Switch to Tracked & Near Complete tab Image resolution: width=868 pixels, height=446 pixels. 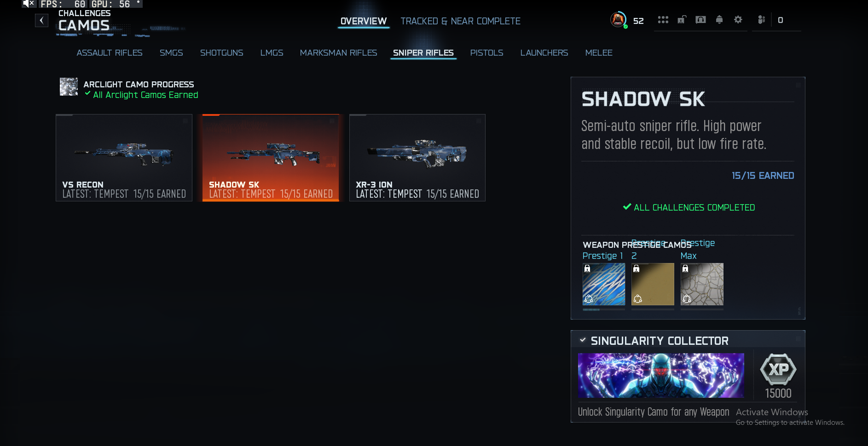click(x=460, y=21)
